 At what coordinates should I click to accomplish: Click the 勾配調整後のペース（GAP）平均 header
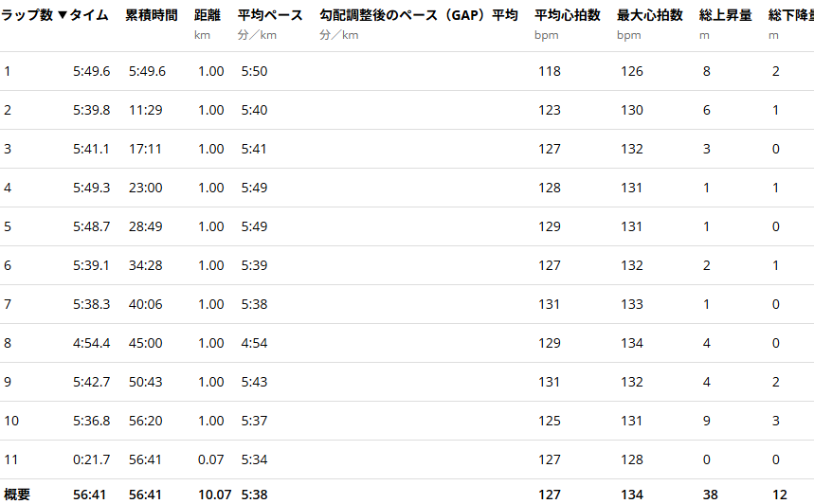coord(418,16)
